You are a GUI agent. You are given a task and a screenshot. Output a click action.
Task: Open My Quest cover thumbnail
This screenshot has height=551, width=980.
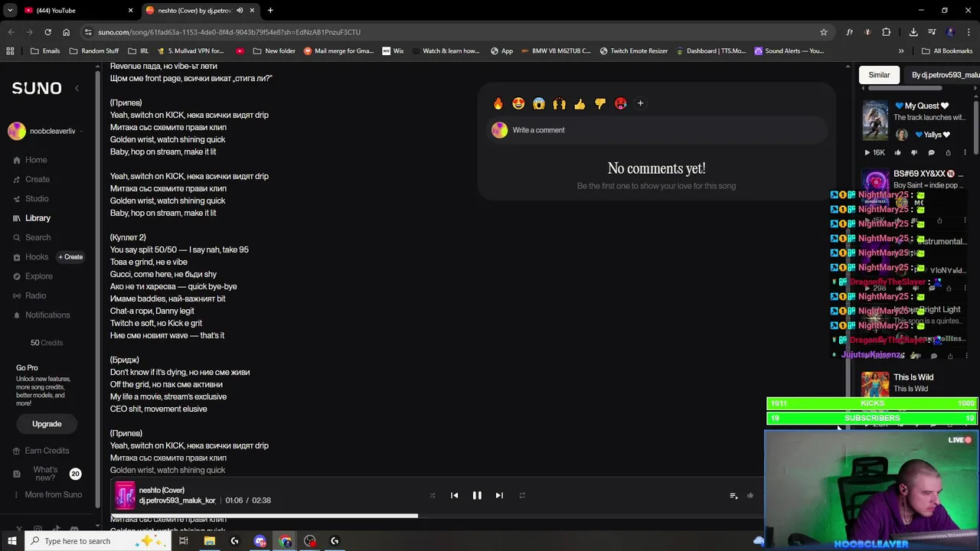pos(875,120)
